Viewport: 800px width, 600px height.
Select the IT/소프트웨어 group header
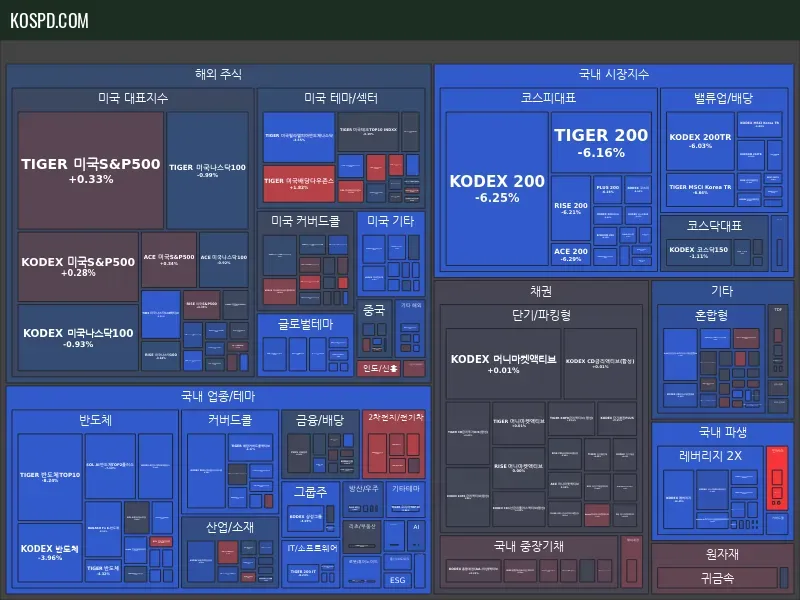[312, 548]
